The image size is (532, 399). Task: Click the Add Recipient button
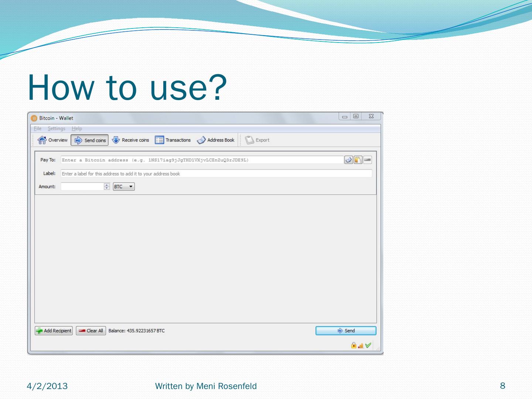[54, 331]
